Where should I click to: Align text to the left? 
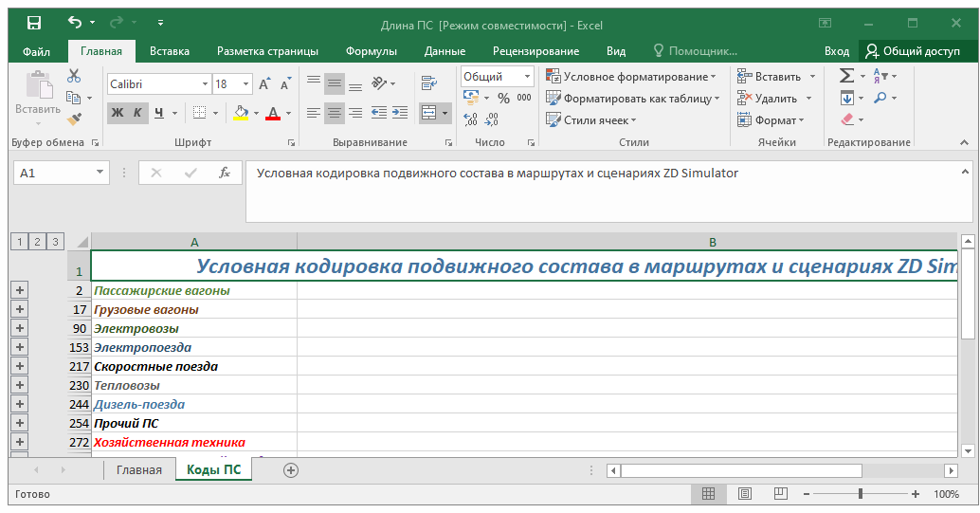click(x=314, y=113)
